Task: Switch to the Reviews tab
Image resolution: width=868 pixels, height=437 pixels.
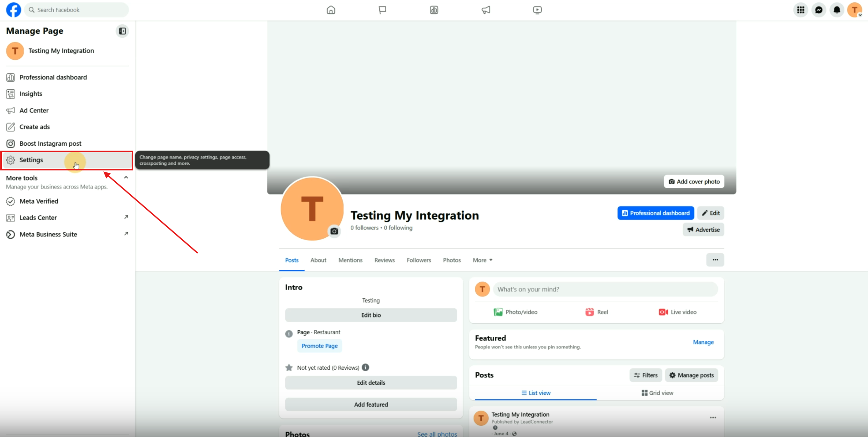Action: pos(385,260)
